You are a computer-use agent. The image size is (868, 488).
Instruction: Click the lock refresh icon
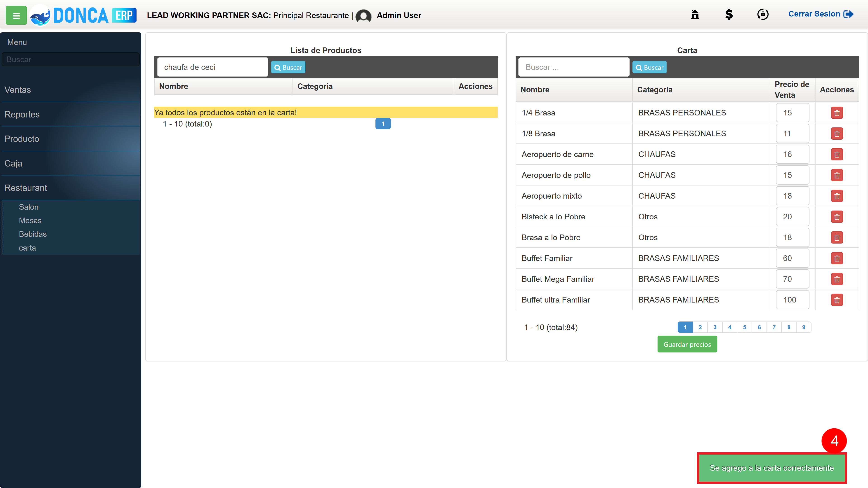[x=763, y=14]
